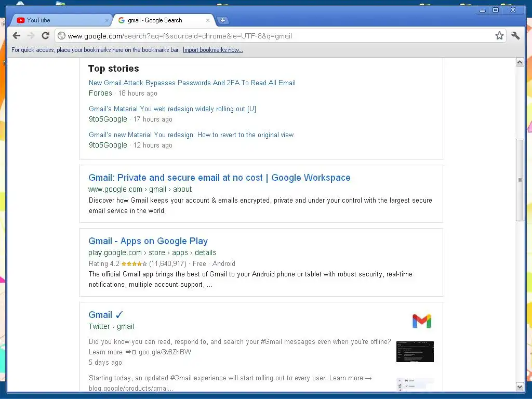The height and width of the screenshot is (399, 532).
Task: Click the Gmail M logo image
Action: pos(422,321)
